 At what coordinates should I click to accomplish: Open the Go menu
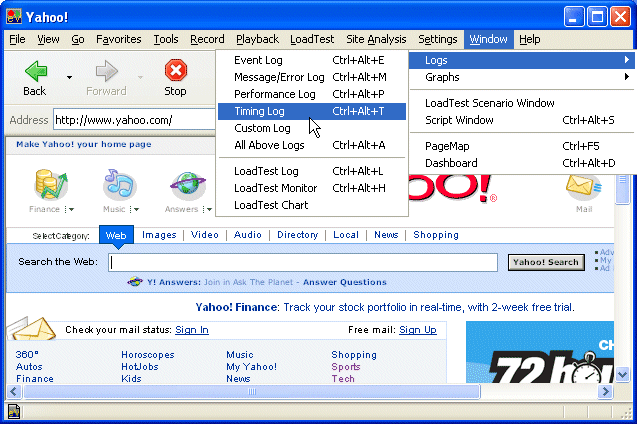coord(78,39)
